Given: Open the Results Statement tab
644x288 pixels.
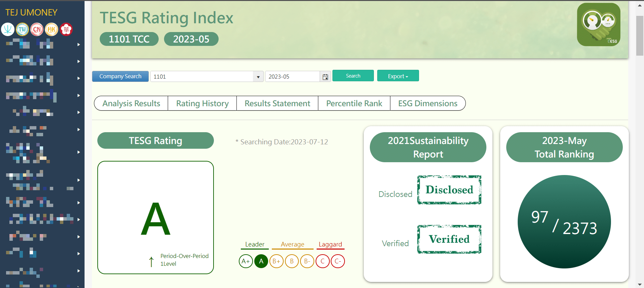Looking at the screenshot, I should pos(277,103).
